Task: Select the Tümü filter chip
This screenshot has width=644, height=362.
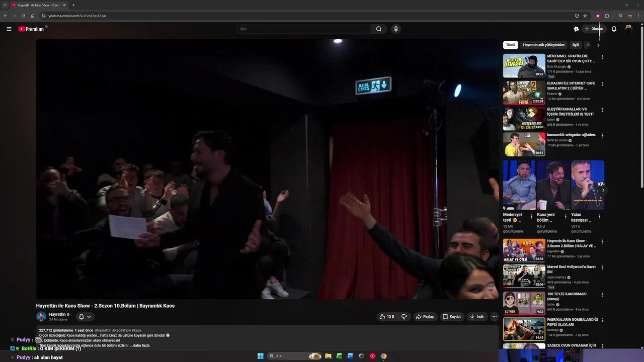Action: click(x=511, y=45)
